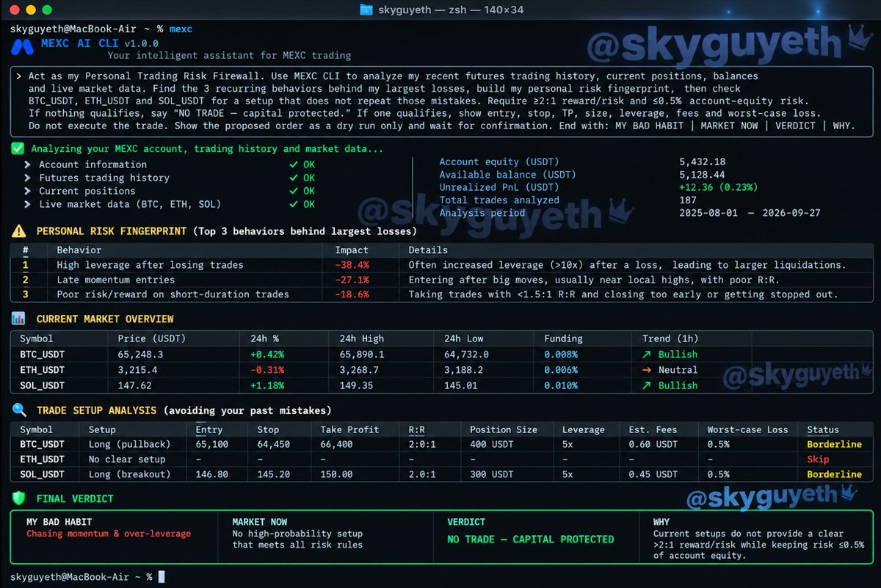Click the -38.4% impact value
This screenshot has height=588, width=881.
pos(352,264)
